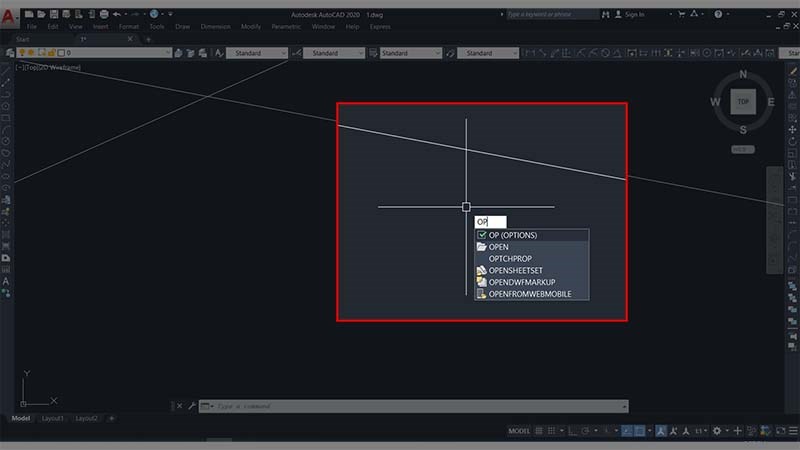Open the Draw menu
Image resolution: width=800 pixels, height=450 pixels.
tap(182, 26)
